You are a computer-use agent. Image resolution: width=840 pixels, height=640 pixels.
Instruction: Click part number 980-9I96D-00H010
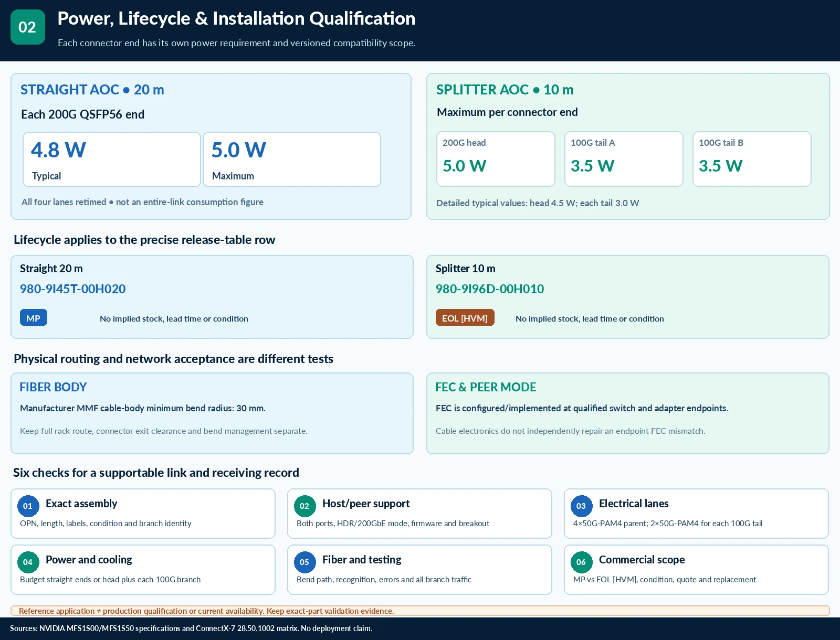(x=490, y=289)
